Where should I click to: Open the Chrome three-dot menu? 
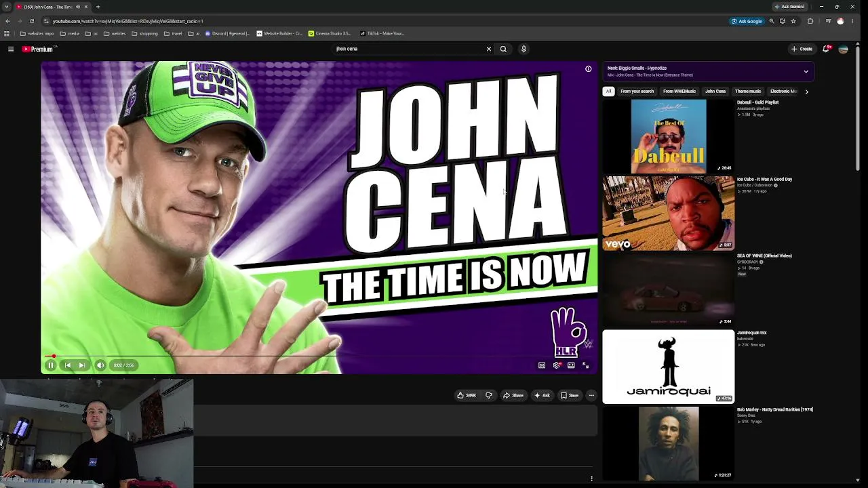pyautogui.click(x=852, y=21)
